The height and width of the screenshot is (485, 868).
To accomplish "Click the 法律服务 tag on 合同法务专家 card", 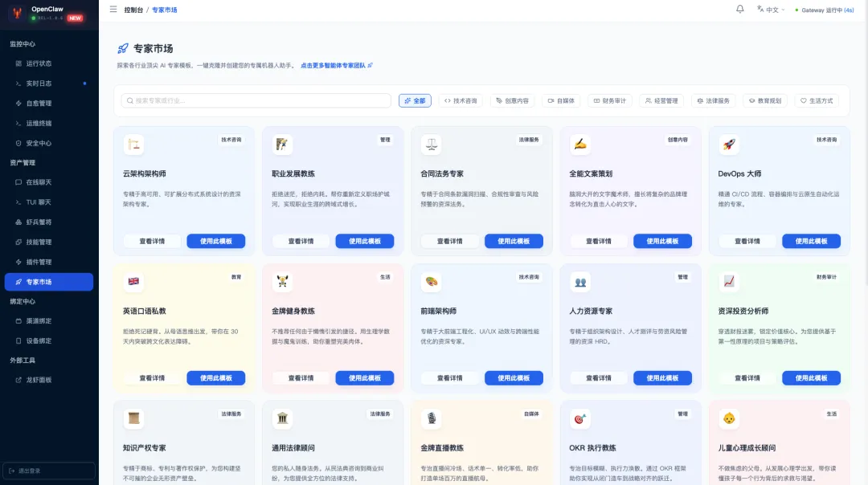I will coord(529,140).
